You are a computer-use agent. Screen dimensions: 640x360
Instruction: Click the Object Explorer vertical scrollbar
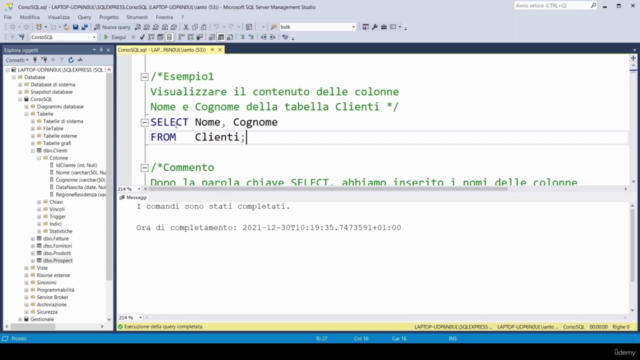(x=109, y=176)
